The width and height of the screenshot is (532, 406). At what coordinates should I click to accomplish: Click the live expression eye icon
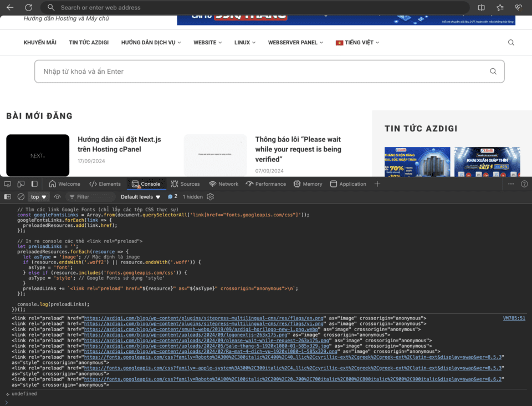click(57, 197)
